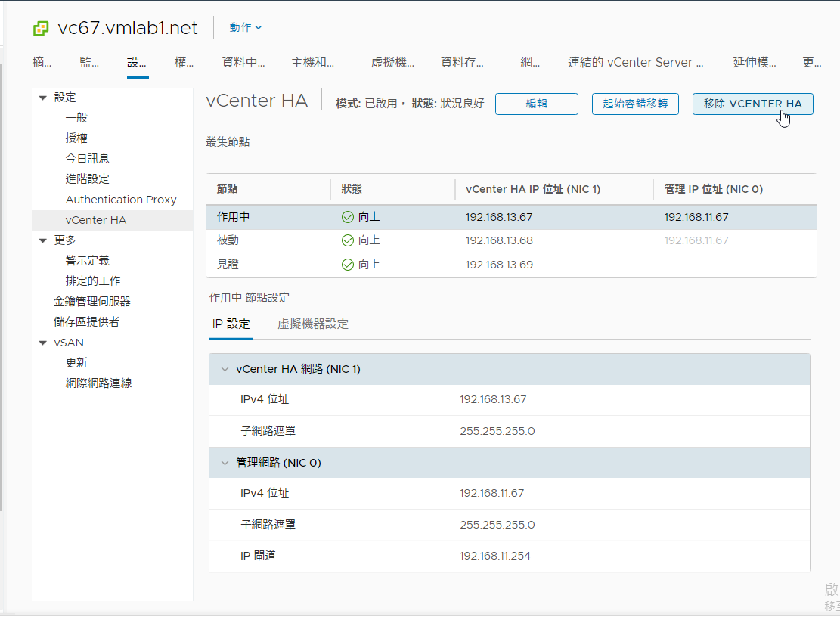Select 進階設定 in the settings tree

87,179
